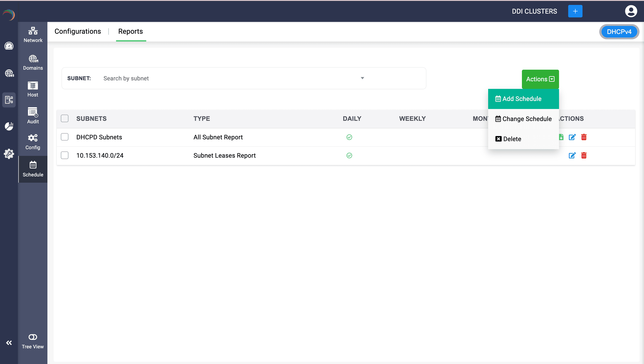
Task: Choose Change Schedule menu entry
Action: 523,119
